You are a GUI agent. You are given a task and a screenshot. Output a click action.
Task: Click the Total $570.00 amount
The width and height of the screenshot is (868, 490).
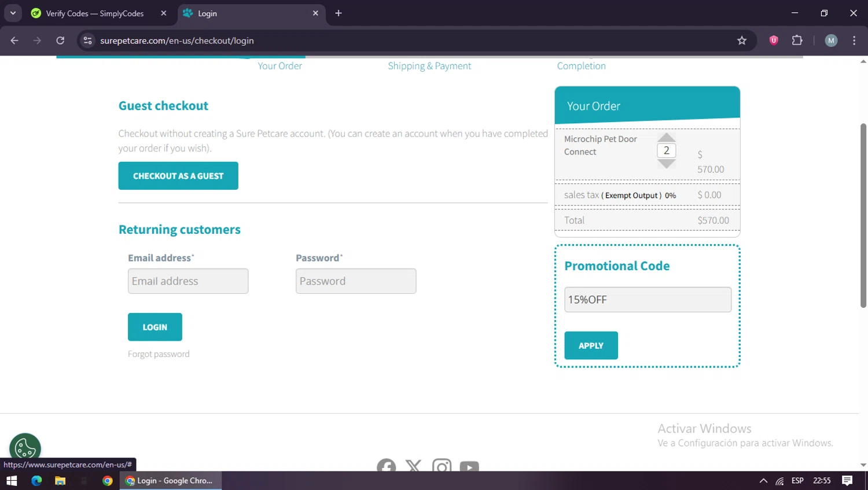[713, 220]
